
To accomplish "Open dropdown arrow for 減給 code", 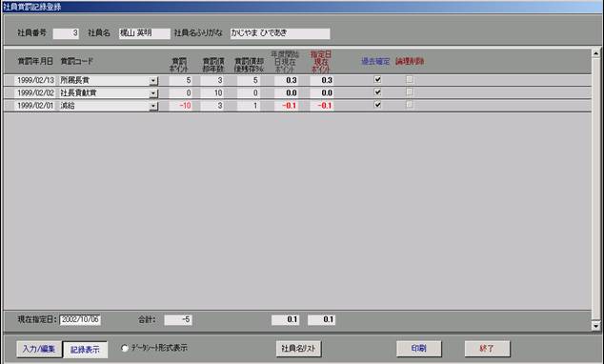I will (153, 106).
